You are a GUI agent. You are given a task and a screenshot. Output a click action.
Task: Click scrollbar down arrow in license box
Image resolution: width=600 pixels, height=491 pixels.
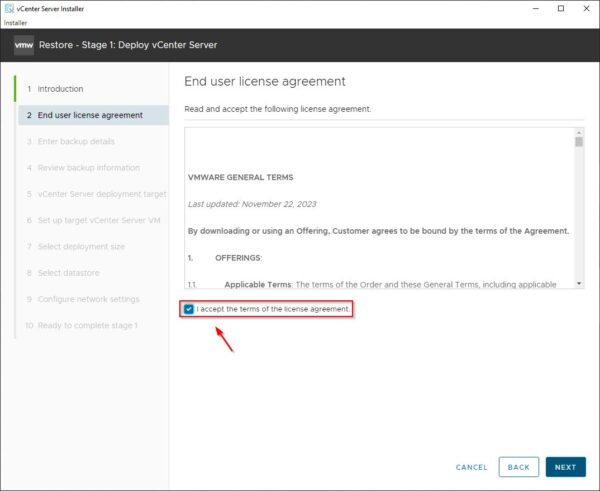tap(578, 284)
